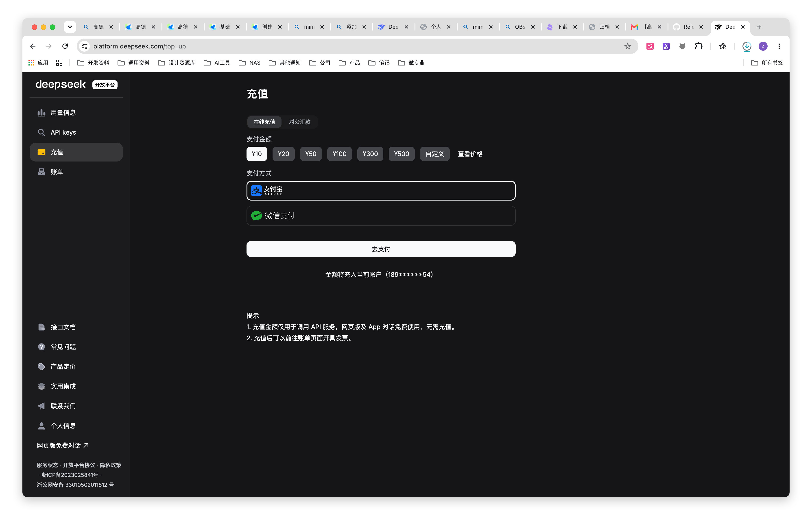The image size is (812, 524).
Task: Choose the ¥100 payment amount
Action: coord(339,154)
